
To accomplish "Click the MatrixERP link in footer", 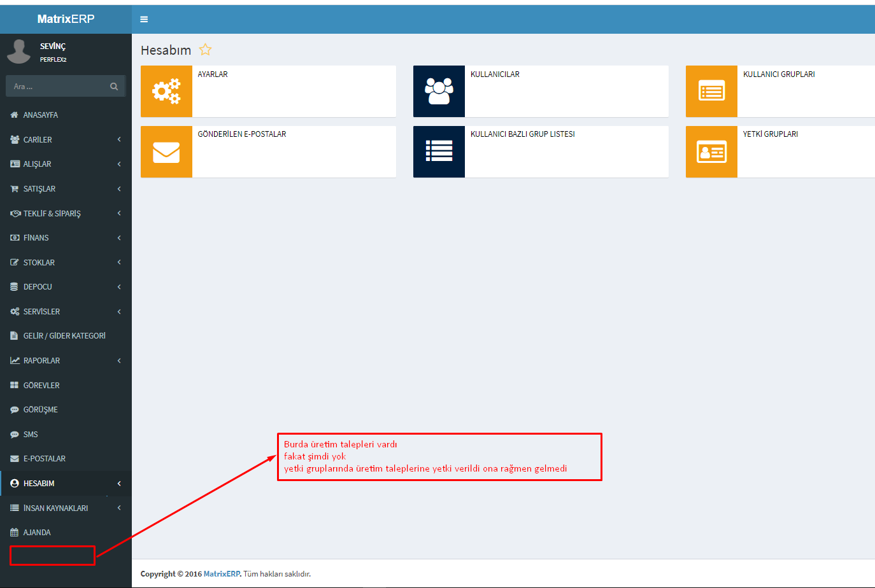I will (221, 574).
